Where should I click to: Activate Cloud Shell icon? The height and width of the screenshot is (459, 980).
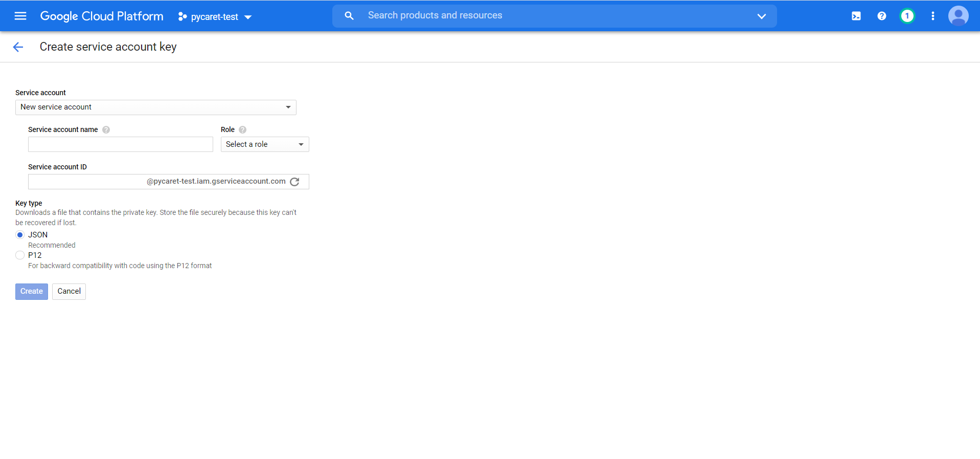[856, 16]
